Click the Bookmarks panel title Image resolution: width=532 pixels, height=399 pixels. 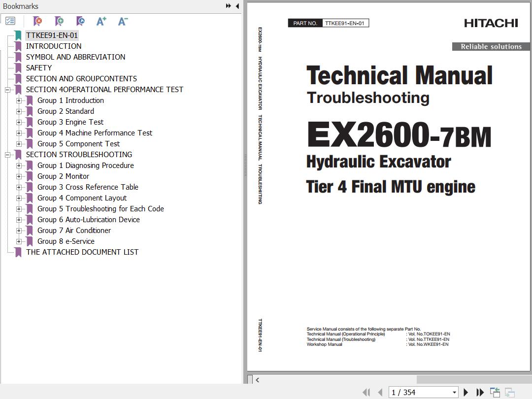point(20,6)
